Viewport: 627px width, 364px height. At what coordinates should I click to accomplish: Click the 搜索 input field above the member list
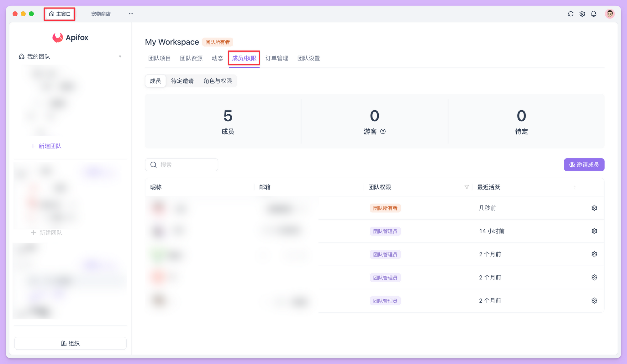(x=181, y=164)
